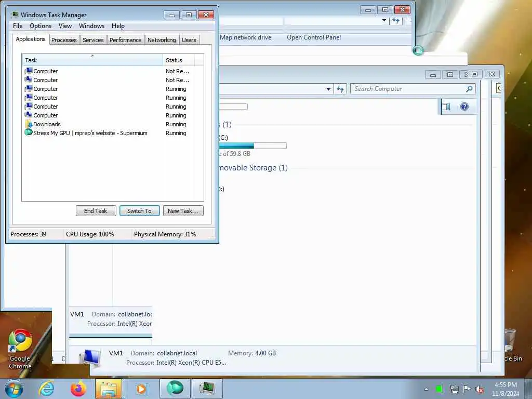Click the C: drive usage bar
Viewport: 532px width, 399px height.
click(253, 145)
